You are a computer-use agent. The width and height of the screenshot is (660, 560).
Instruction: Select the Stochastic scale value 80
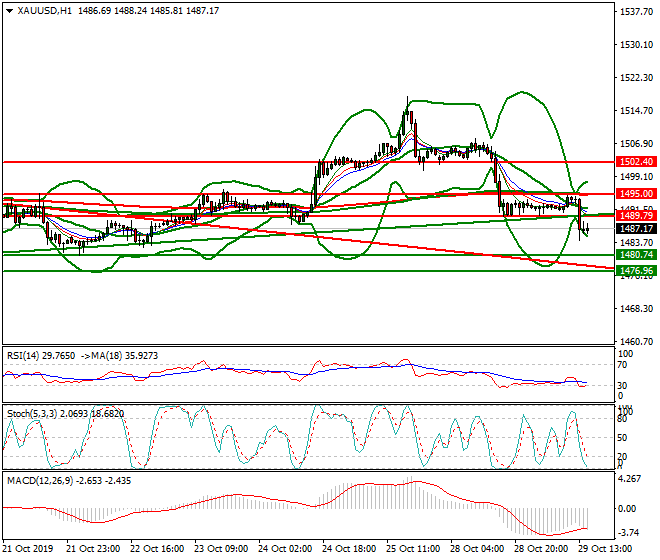point(622,419)
